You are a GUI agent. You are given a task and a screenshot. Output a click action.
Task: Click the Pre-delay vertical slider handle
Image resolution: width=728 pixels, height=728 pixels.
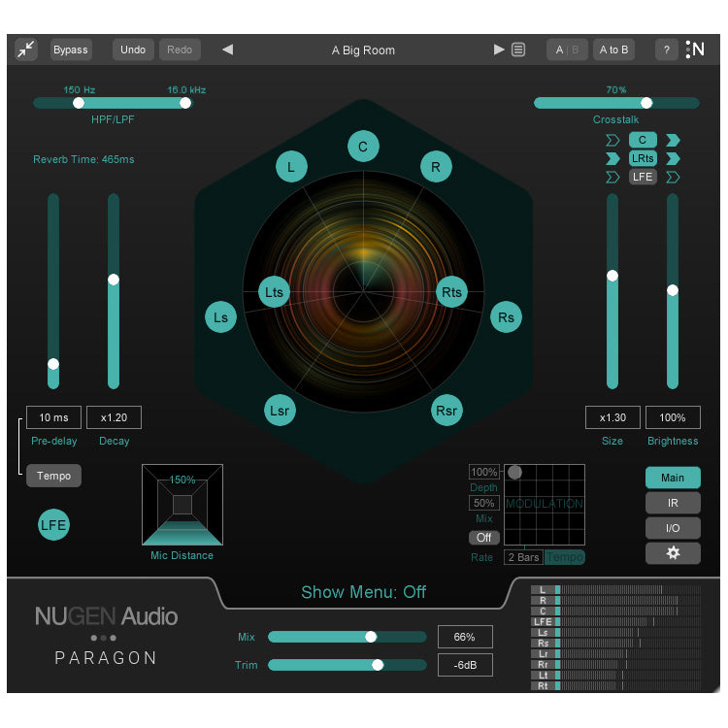tap(53, 364)
